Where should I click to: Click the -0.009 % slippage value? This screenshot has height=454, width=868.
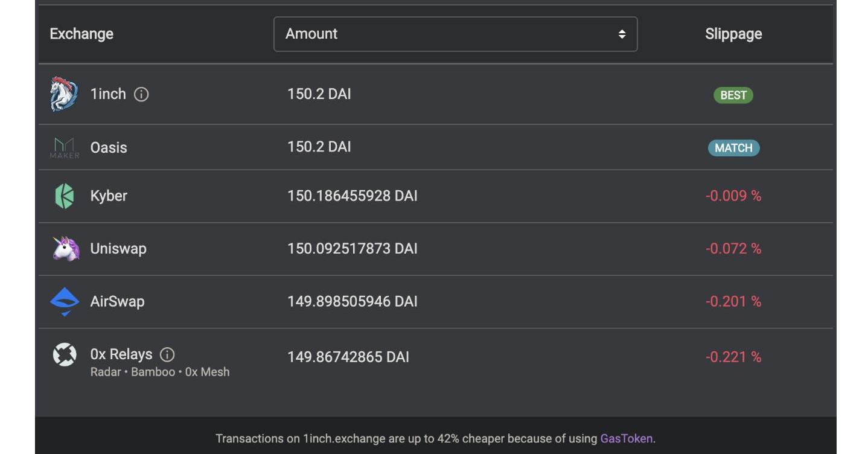click(x=733, y=196)
